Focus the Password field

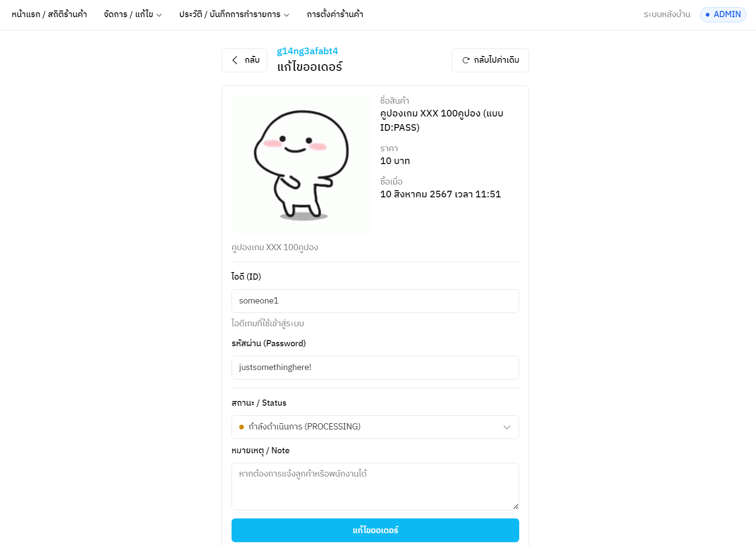(375, 368)
